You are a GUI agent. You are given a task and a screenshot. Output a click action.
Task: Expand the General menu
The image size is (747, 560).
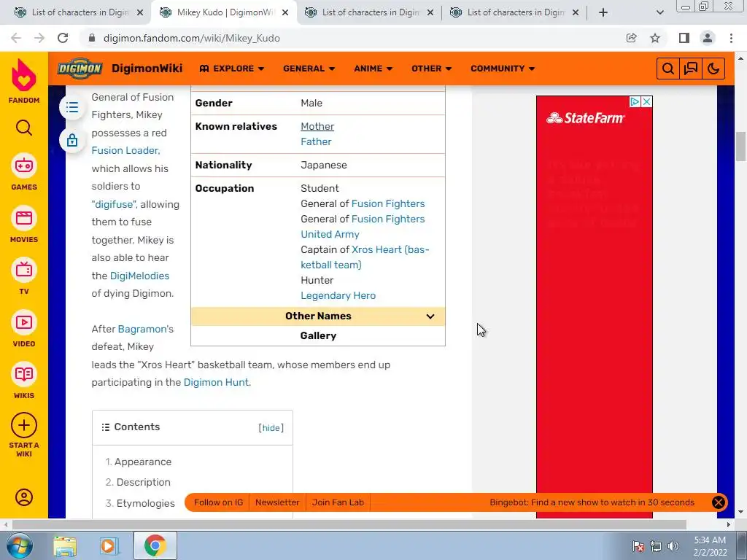point(309,69)
